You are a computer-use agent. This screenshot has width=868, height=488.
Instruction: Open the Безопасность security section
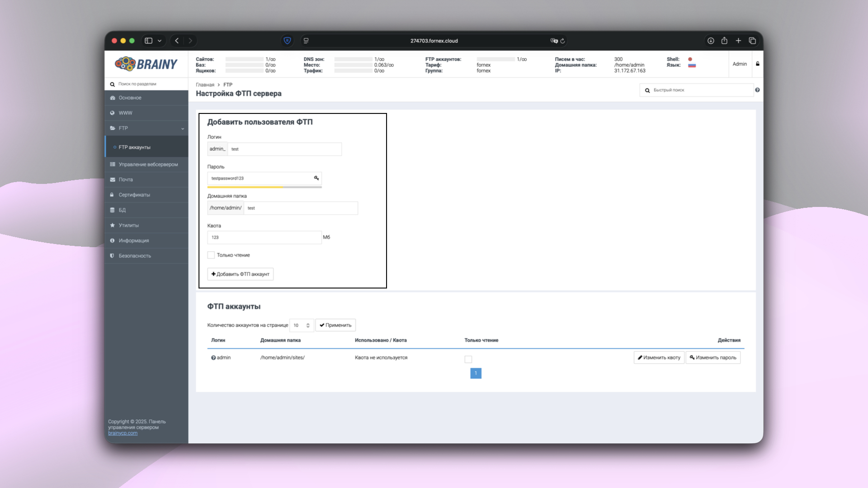pyautogui.click(x=134, y=255)
